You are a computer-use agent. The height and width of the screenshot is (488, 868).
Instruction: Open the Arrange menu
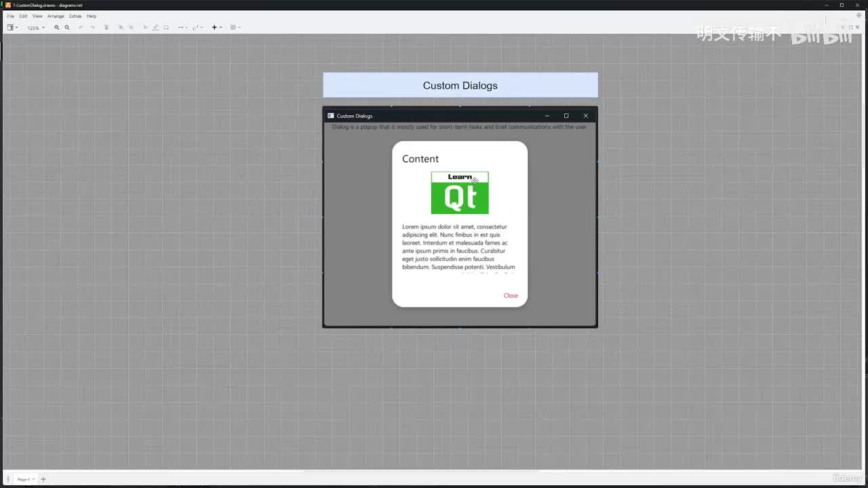[56, 16]
